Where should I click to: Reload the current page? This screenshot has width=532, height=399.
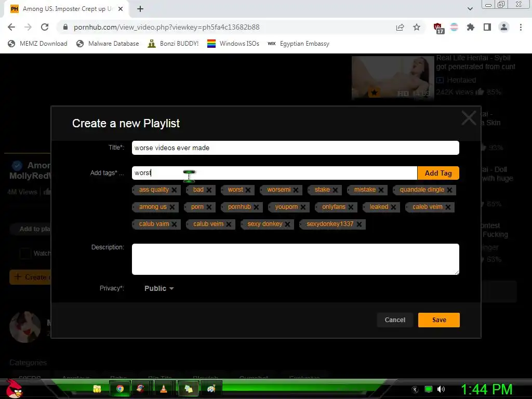coord(45,27)
